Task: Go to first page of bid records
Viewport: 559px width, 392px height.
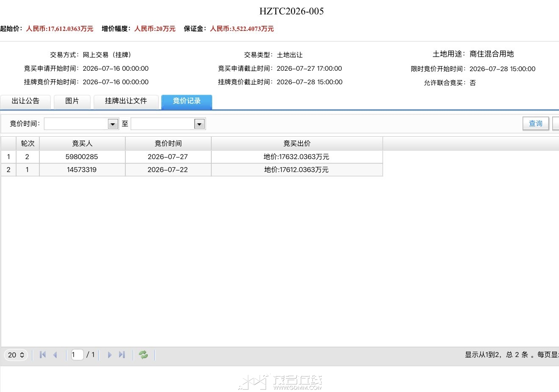Action: [42, 355]
